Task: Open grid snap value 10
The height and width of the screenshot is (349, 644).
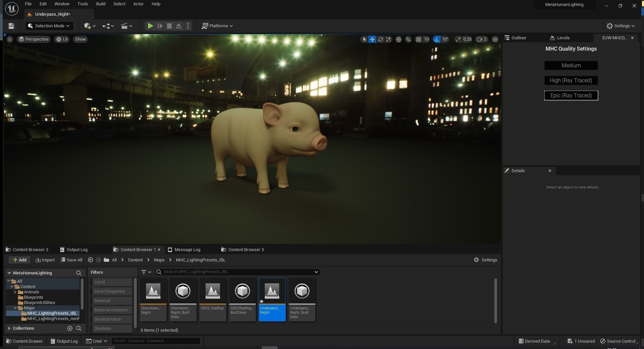Action: coord(426,39)
